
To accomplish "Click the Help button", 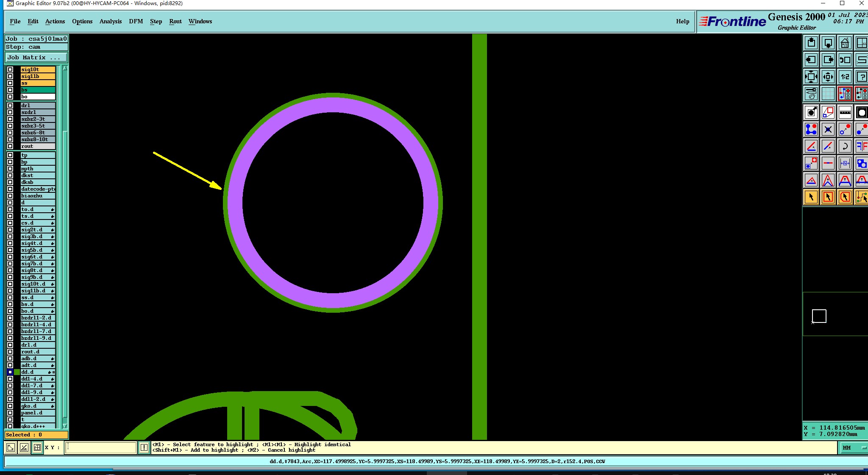I will [x=682, y=21].
